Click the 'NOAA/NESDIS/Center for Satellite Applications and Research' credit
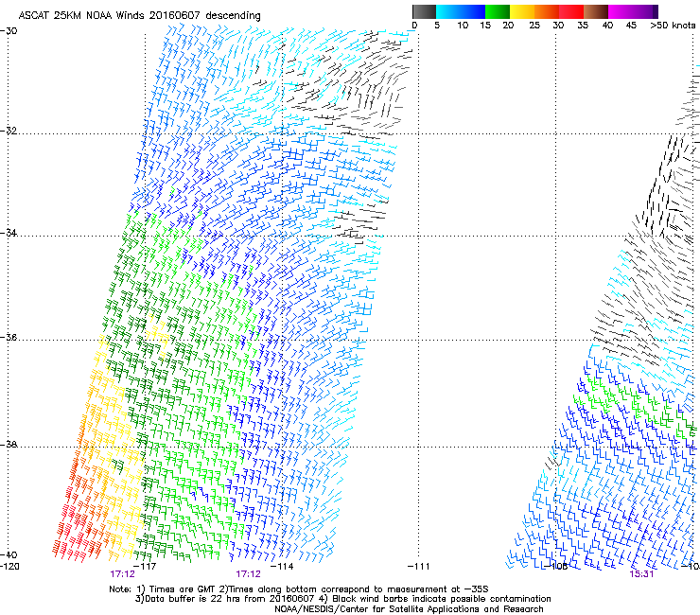The width and height of the screenshot is (700, 615). click(409, 609)
